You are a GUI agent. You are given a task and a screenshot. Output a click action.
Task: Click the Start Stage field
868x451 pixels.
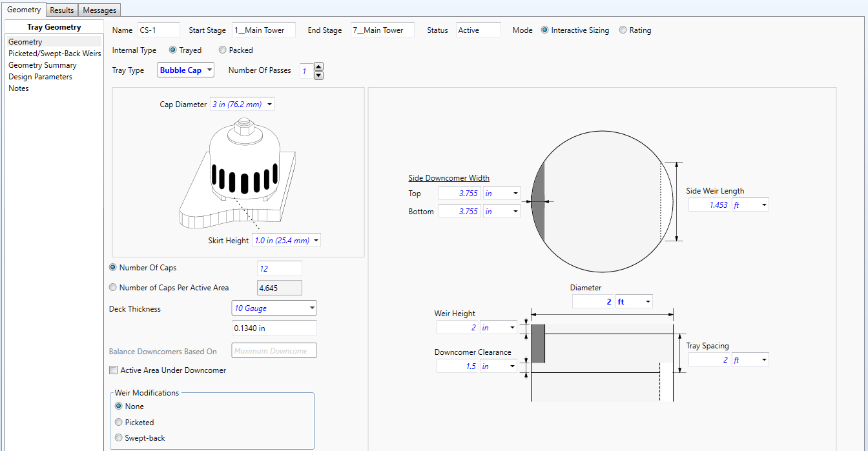(263, 30)
